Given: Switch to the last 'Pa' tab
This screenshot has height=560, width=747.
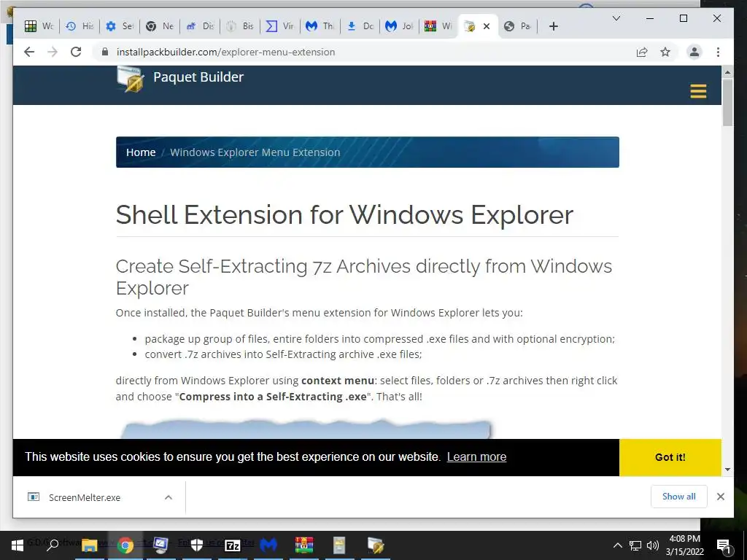Looking at the screenshot, I should click(x=518, y=26).
